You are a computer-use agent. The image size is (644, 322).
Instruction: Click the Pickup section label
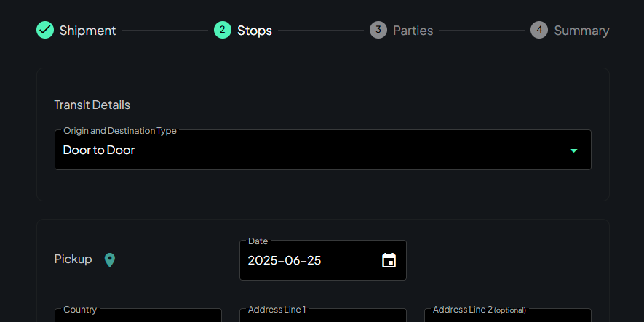pos(73,259)
